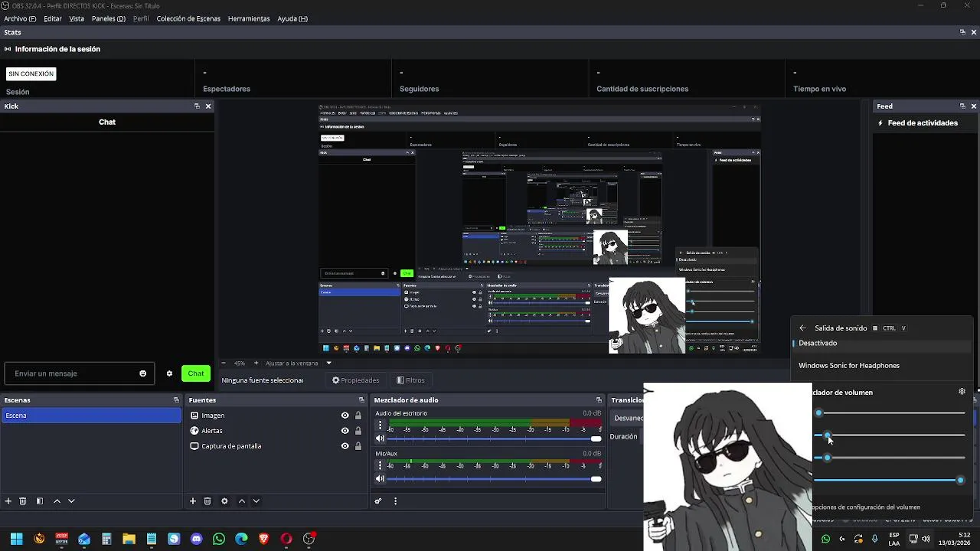This screenshot has height=551, width=980.
Task: Go back in Salida de sonido flyout
Action: click(x=802, y=328)
